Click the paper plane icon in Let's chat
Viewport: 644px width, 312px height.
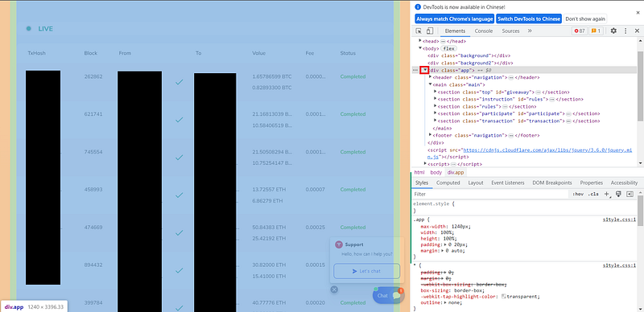[x=354, y=271]
